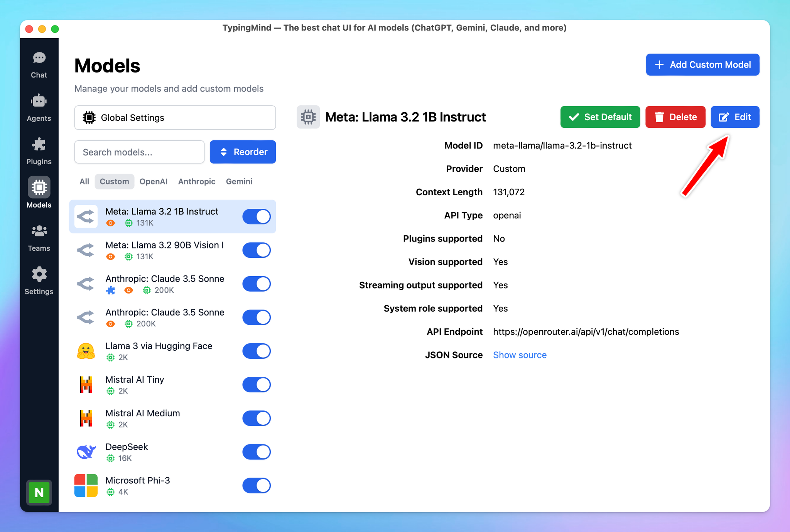
Task: Click the chip icon beside model title
Action: pos(308,117)
